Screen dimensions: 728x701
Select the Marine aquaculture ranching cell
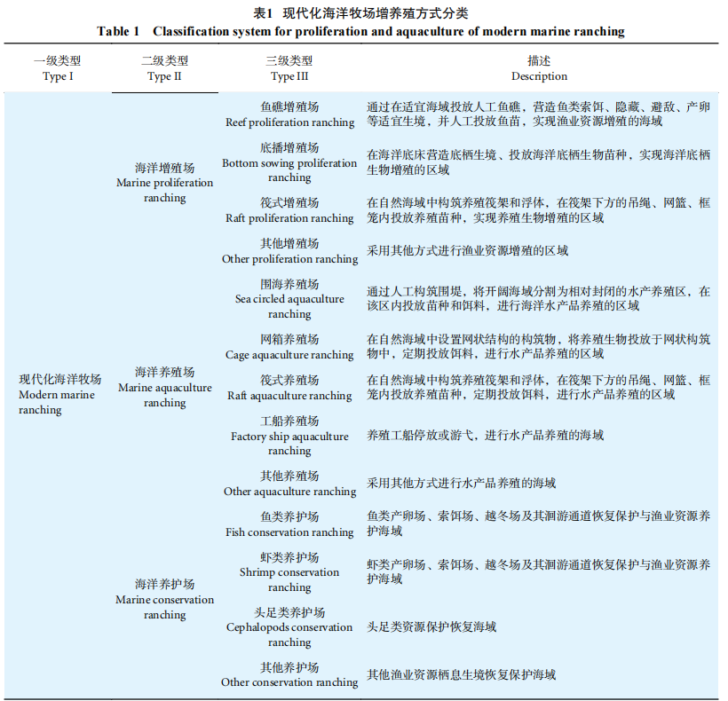[x=165, y=387]
